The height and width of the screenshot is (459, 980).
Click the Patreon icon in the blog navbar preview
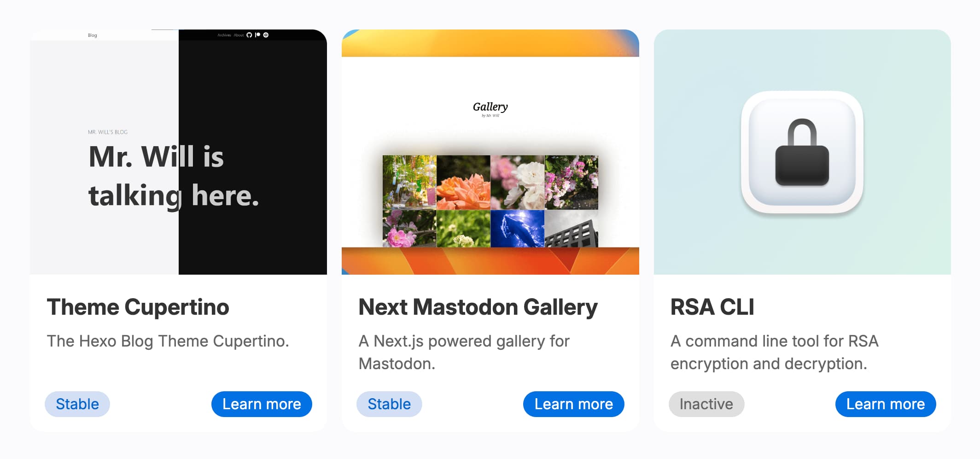258,35
